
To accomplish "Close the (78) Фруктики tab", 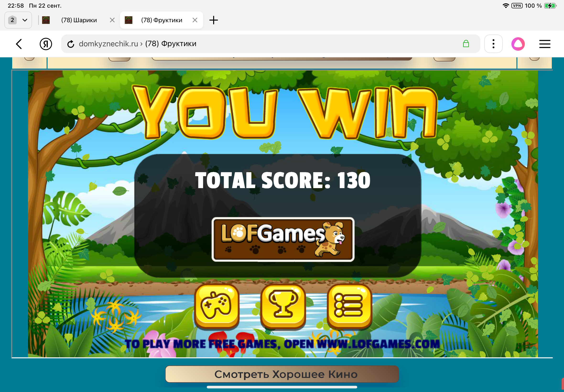I will pos(195,20).
